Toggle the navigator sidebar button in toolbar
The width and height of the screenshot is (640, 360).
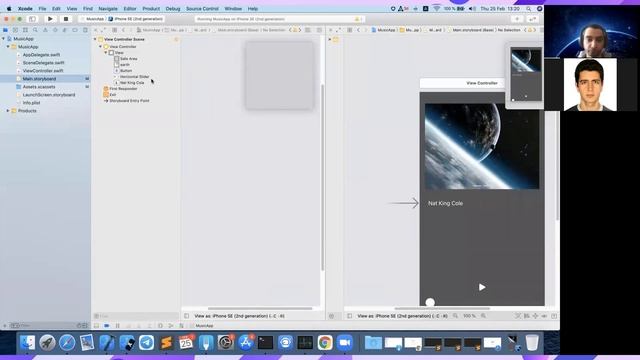(32, 19)
